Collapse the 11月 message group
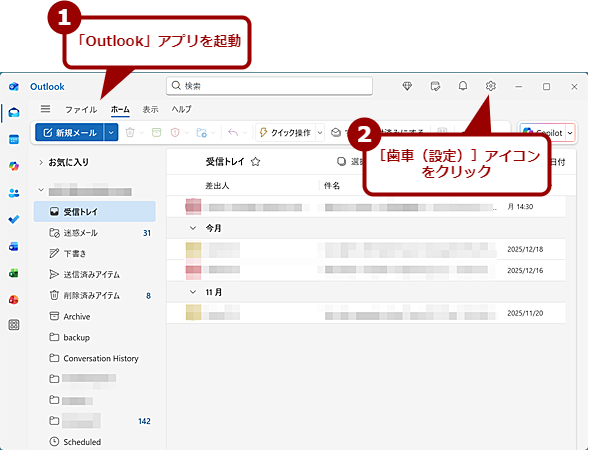The width and height of the screenshot is (589, 451). (193, 292)
